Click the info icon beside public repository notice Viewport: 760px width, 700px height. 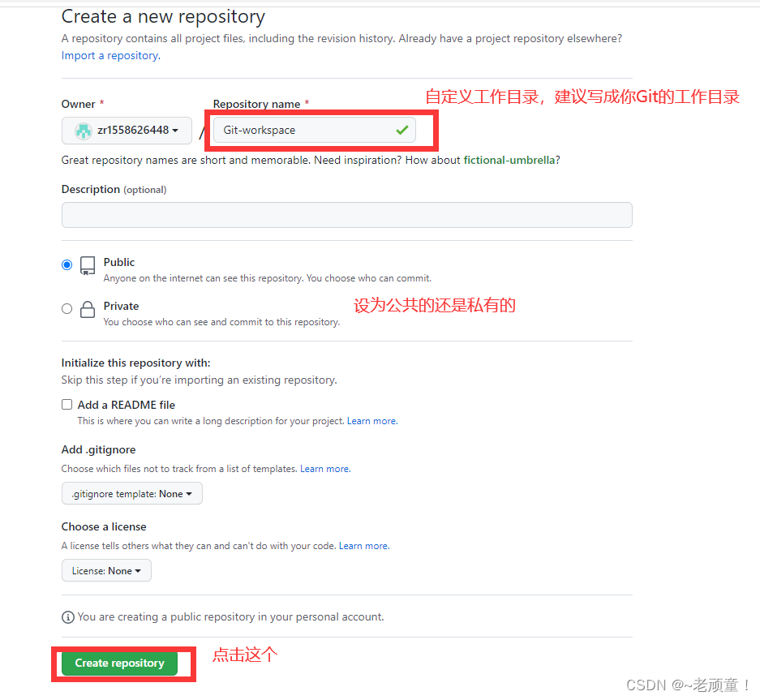[x=68, y=617]
